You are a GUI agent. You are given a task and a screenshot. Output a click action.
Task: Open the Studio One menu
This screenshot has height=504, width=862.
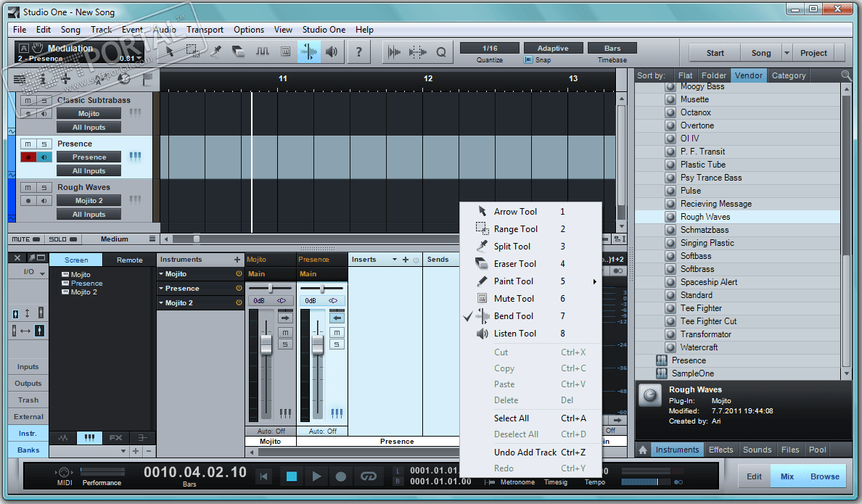[x=324, y=30]
